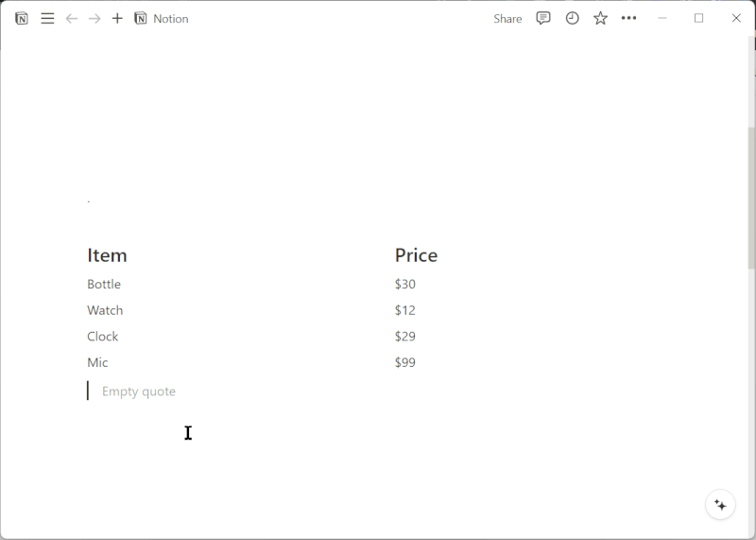Screen dimensions: 756x540
Task: Place cursor in the Bottle line
Action: point(104,285)
